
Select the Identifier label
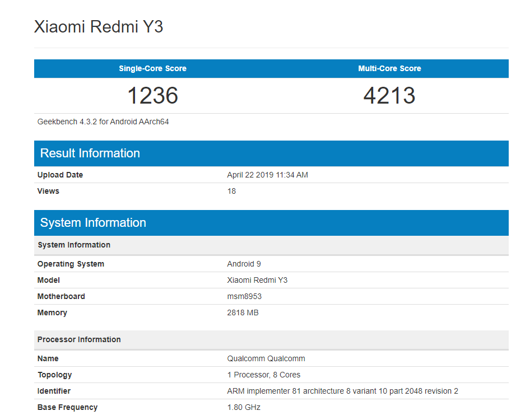[54, 391]
